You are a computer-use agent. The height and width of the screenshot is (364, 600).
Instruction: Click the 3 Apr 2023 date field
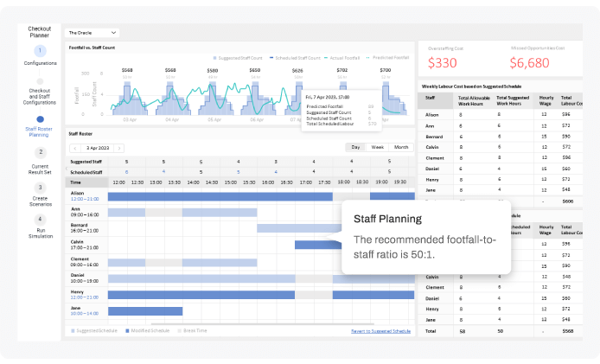click(x=98, y=148)
